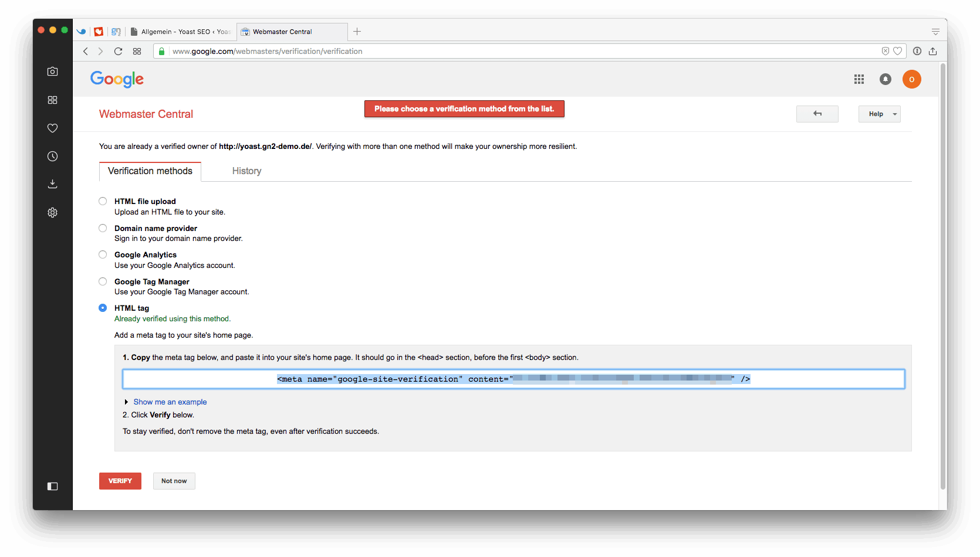Select Google Tag Manager method
This screenshot has width=980, height=557.
click(103, 281)
